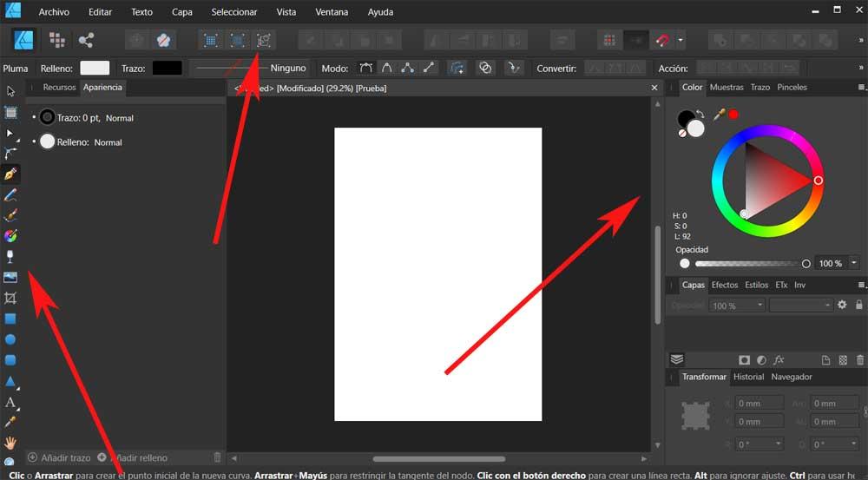The image size is (868, 480).
Task: Open Color panel options menu
Action: tap(861, 88)
